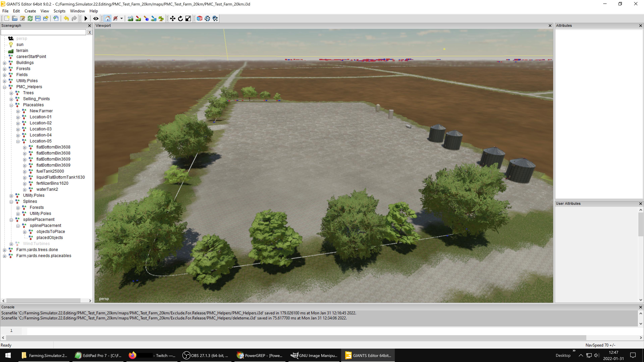
Task: Select the Scale tool icon
Action: tap(188, 18)
